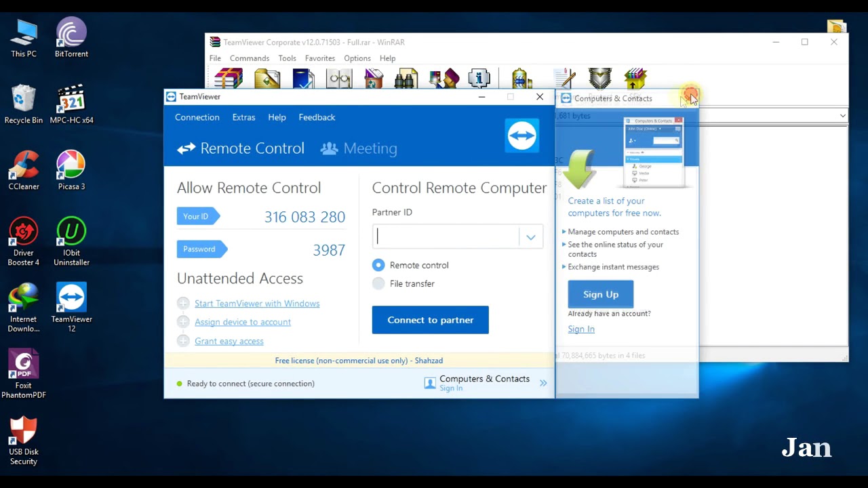Click Start TeamViewer with Windows link
The height and width of the screenshot is (488, 868).
point(257,304)
